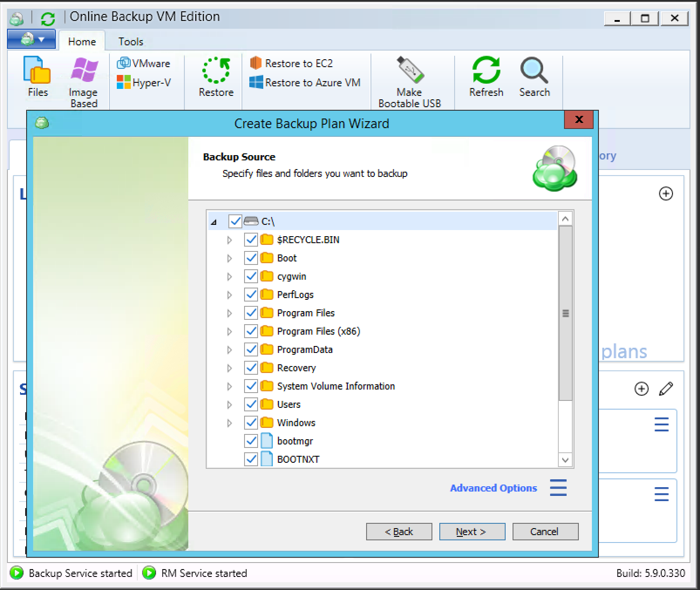The width and height of the screenshot is (700, 590).
Task: Click the VMware backup icon
Action: [x=144, y=63]
